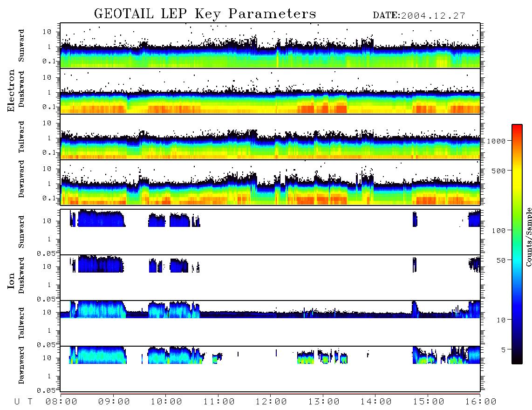Click the 5 colorbar tick label
The image size is (532, 410).
[504, 349]
